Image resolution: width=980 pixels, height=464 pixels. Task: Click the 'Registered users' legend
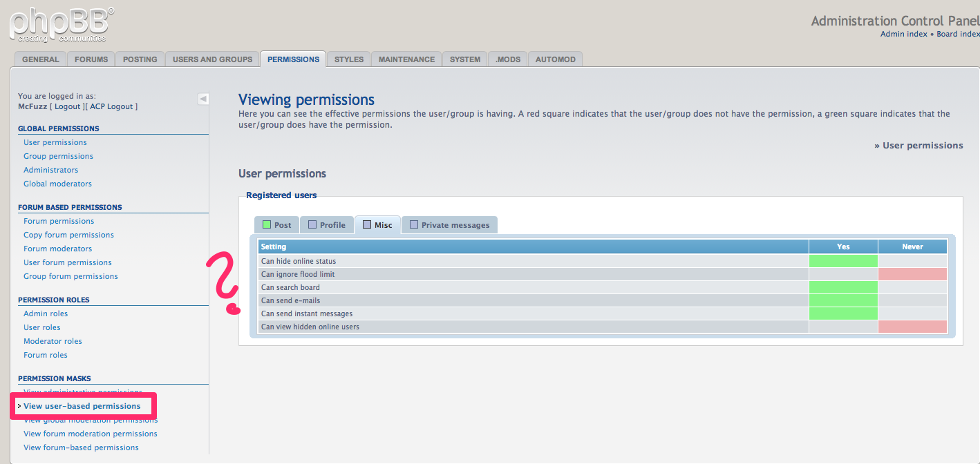pyautogui.click(x=281, y=195)
